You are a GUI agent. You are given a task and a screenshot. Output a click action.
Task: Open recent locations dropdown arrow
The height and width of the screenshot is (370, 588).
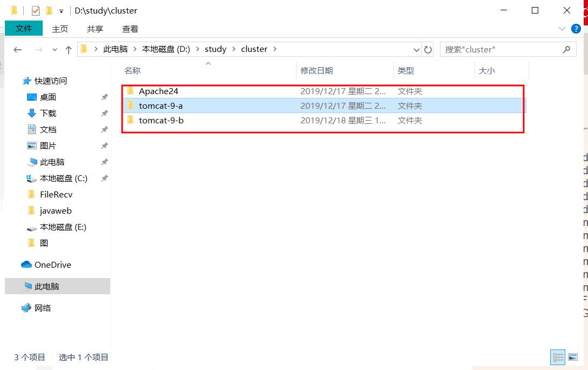pyautogui.click(x=55, y=50)
